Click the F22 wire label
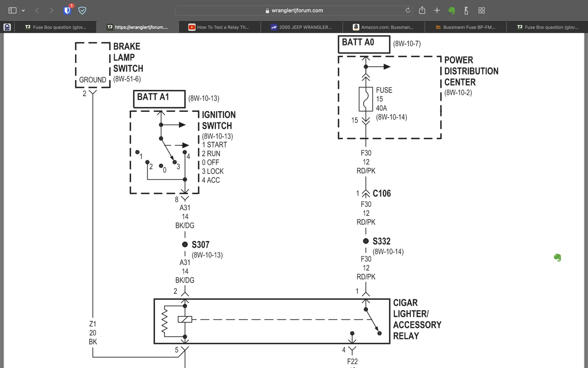Viewport: 588px width, 368px height. click(352, 361)
